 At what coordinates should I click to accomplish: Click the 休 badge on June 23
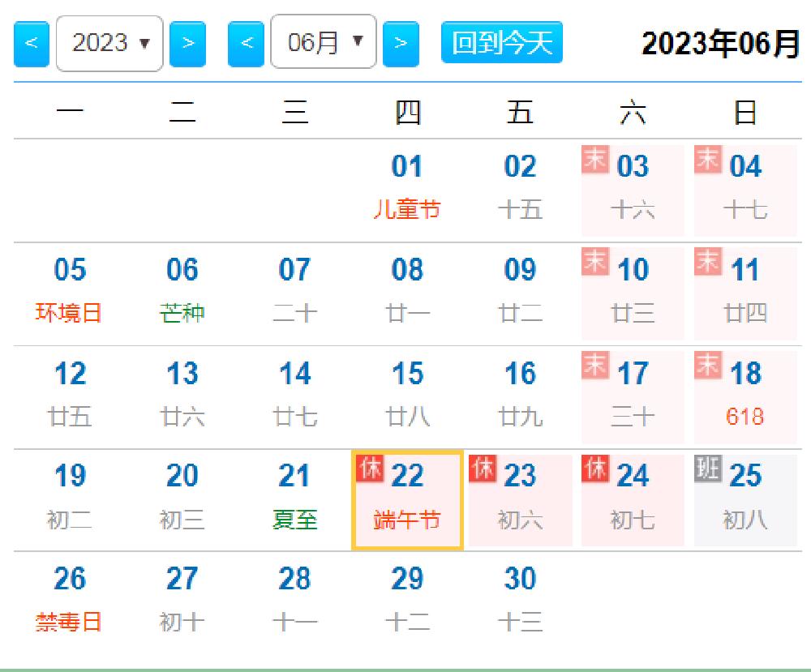tap(482, 469)
